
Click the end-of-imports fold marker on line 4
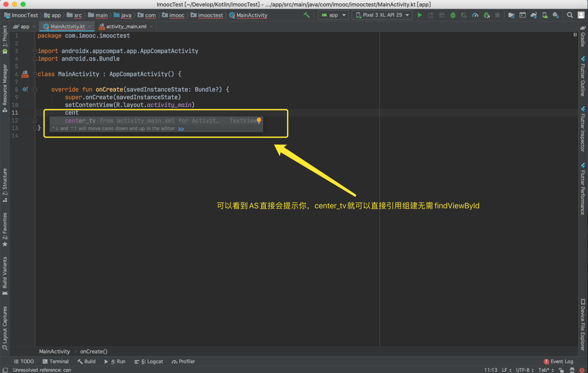(35, 59)
